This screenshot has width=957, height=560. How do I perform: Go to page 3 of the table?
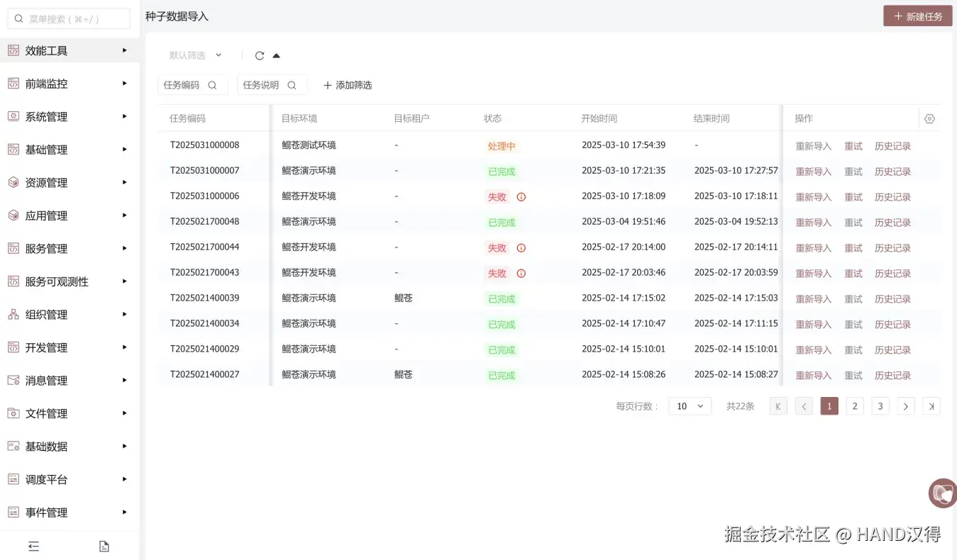[880, 406]
